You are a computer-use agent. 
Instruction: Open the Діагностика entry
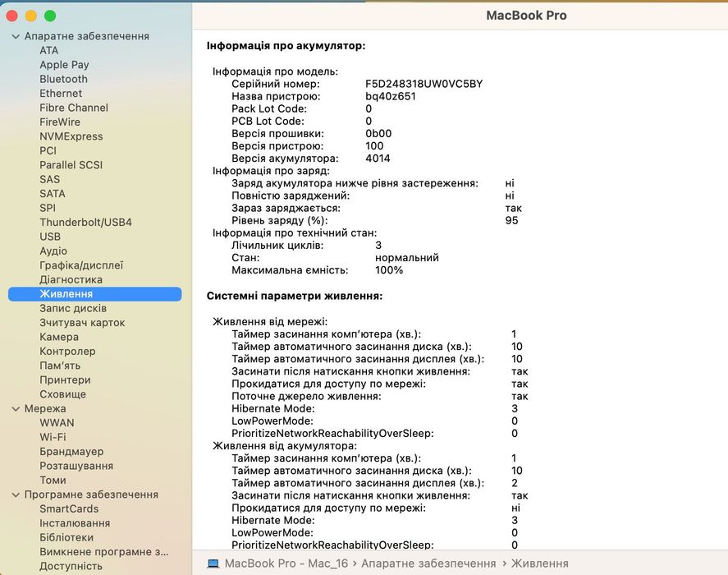tap(71, 280)
